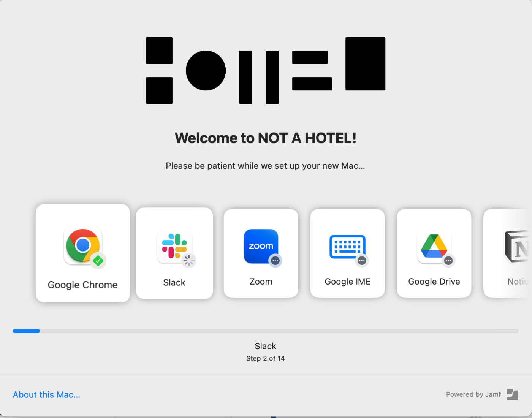Viewport: 532px width, 418px height.
Task: Click the Slack status text above step count
Action: pyautogui.click(x=266, y=346)
